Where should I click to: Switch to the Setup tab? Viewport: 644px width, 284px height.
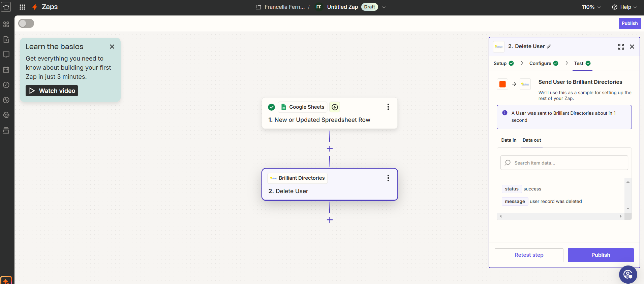[503, 63]
